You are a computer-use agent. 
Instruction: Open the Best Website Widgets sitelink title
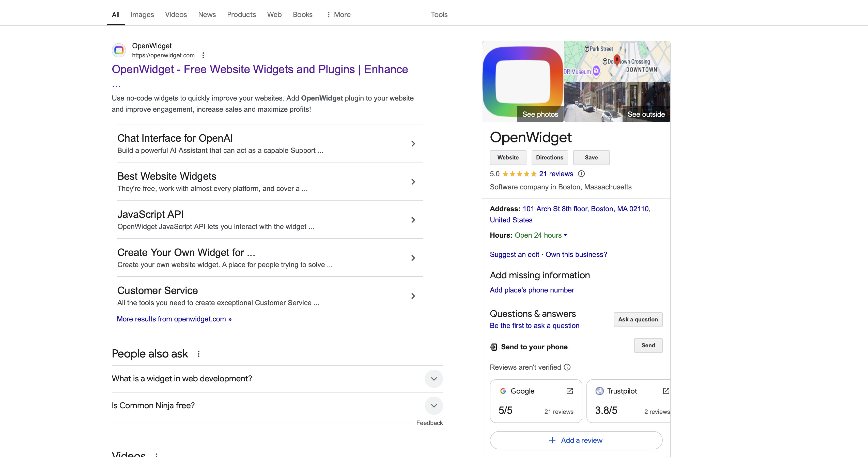click(x=167, y=176)
